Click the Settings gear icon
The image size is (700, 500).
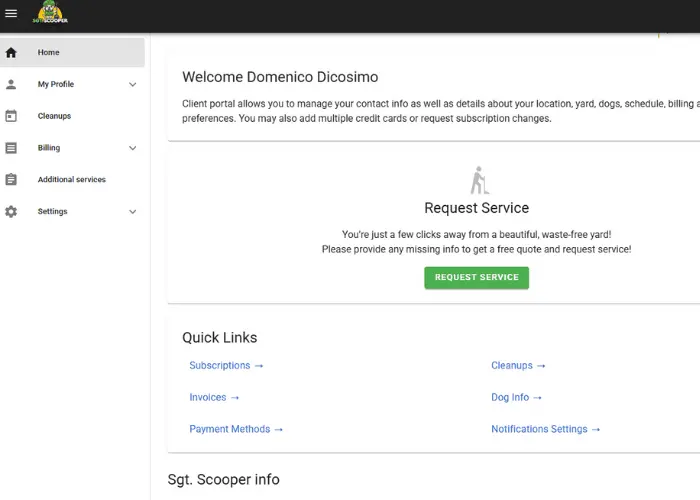pos(11,212)
